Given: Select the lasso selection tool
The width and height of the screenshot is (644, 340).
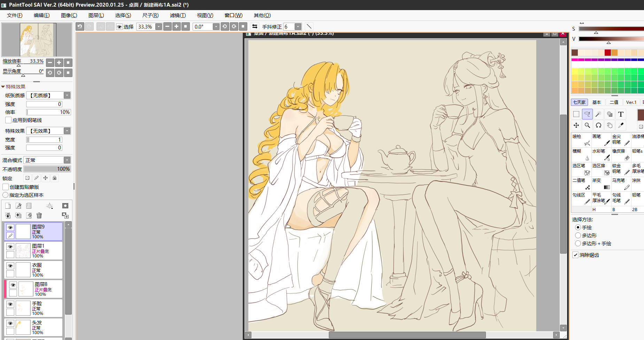Looking at the screenshot, I should [x=588, y=114].
